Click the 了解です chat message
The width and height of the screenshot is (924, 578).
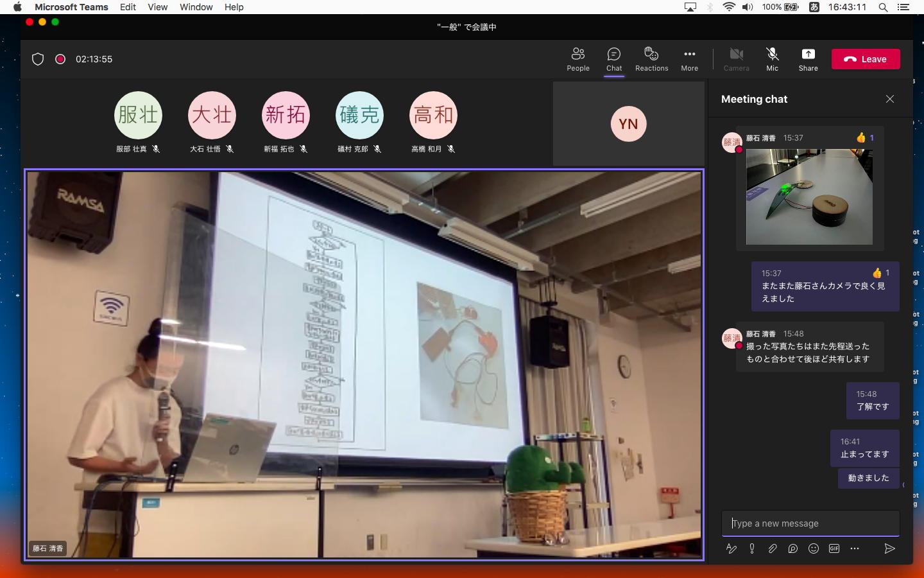tap(873, 400)
